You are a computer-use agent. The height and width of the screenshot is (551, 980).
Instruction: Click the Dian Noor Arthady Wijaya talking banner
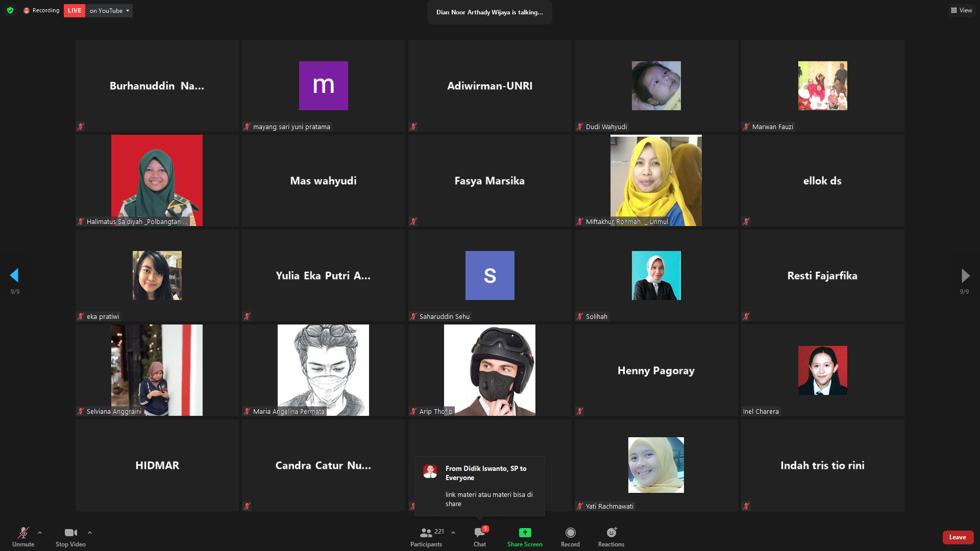(x=489, y=12)
